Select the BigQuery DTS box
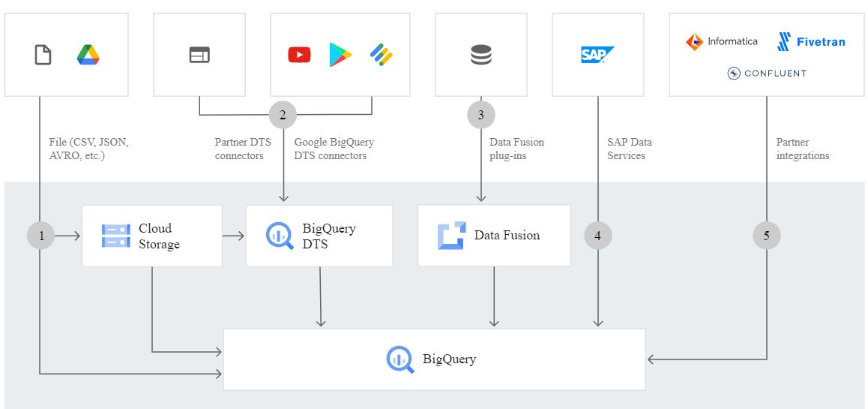Image resolution: width=868 pixels, height=409 pixels. [x=319, y=236]
